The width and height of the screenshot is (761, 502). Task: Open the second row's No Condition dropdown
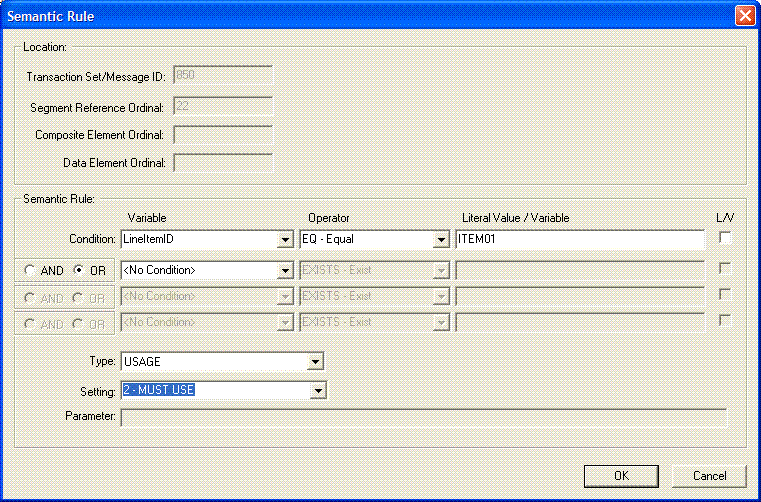tap(284, 270)
